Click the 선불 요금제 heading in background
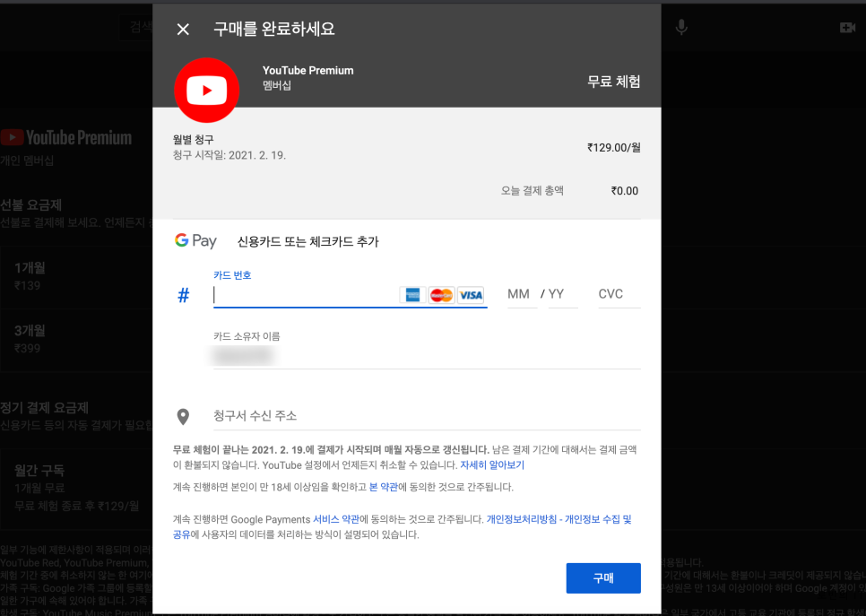 pos(30,205)
